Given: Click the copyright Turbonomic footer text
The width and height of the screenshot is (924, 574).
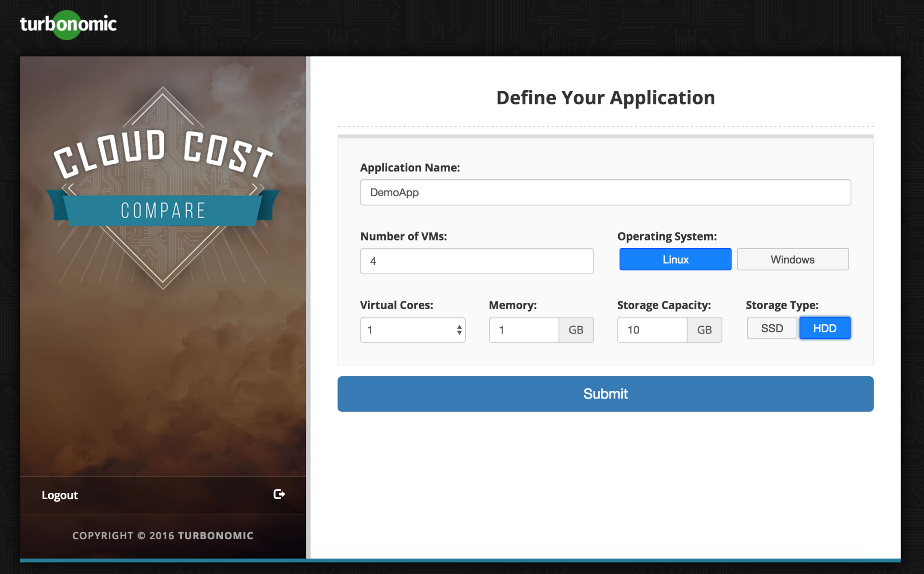Looking at the screenshot, I should point(163,536).
